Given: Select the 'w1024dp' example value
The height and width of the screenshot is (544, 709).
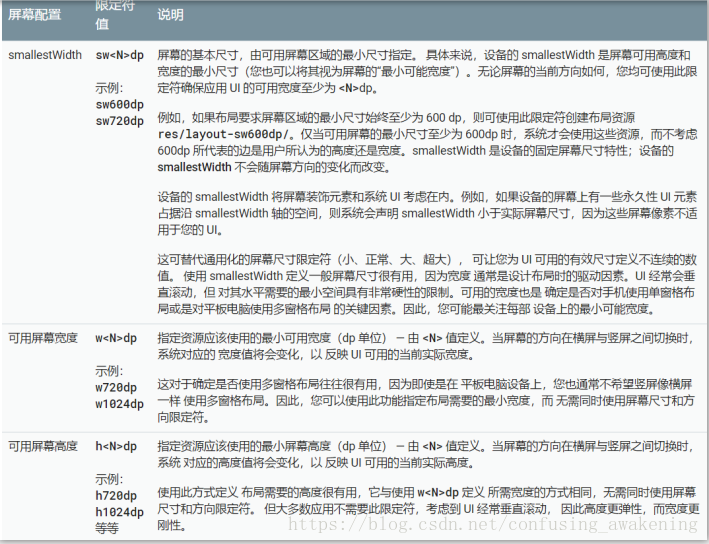Looking at the screenshot, I should coord(119,404).
